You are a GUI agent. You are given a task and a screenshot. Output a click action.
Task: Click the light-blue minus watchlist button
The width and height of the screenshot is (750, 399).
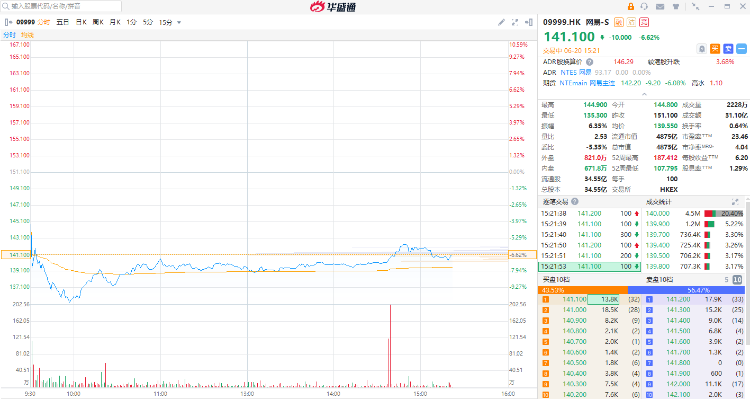pos(741,49)
